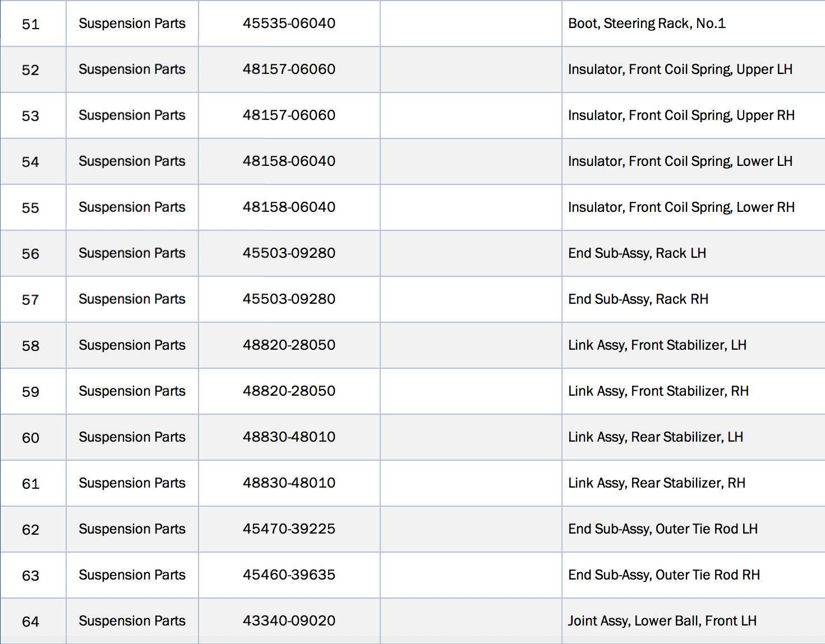Select Joint Assy, Lower Ball, Front LH

tap(662, 621)
